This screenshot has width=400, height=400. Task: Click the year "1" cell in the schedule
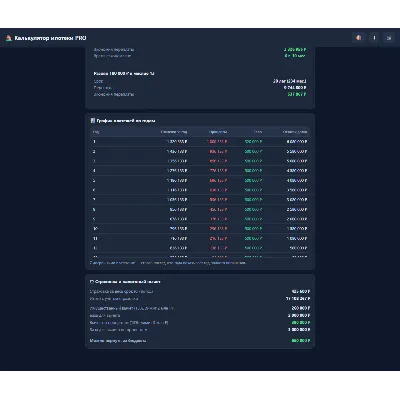94,142
